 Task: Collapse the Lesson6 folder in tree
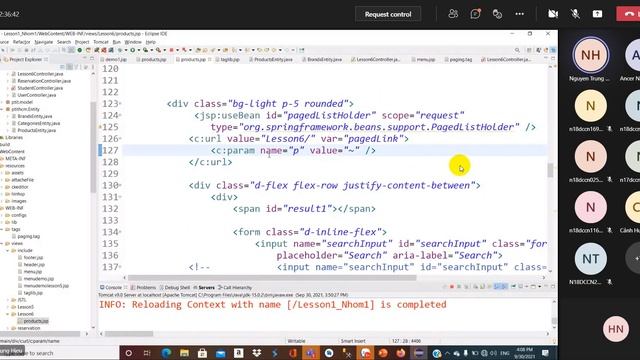click(7, 314)
